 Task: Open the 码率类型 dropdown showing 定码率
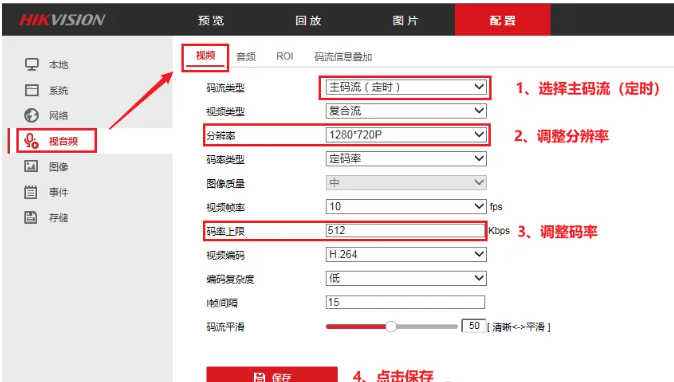click(406, 159)
